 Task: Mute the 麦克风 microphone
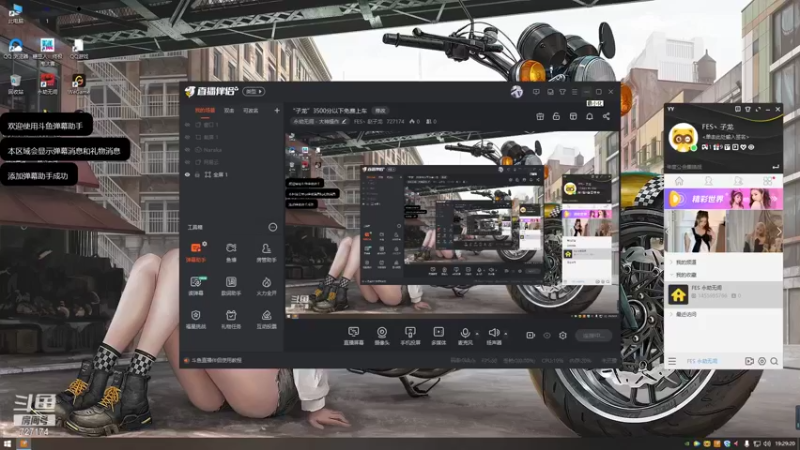coord(465,336)
